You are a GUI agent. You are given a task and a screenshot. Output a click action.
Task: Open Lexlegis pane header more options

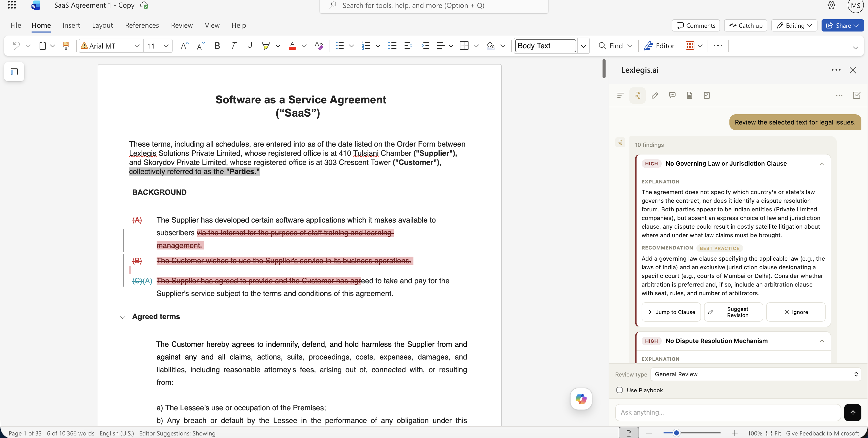(x=836, y=70)
